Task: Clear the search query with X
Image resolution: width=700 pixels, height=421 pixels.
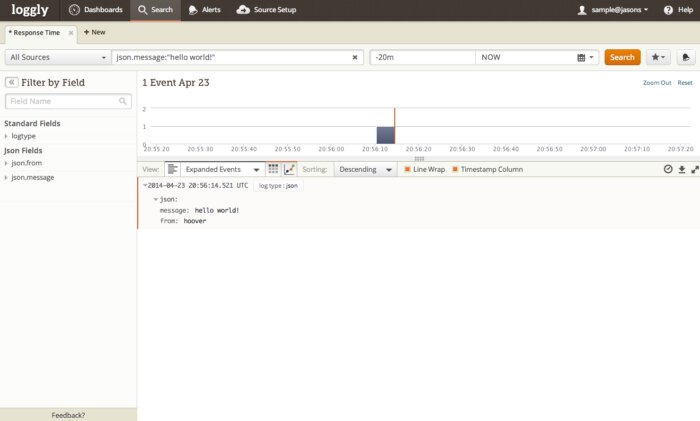Action: 356,57
